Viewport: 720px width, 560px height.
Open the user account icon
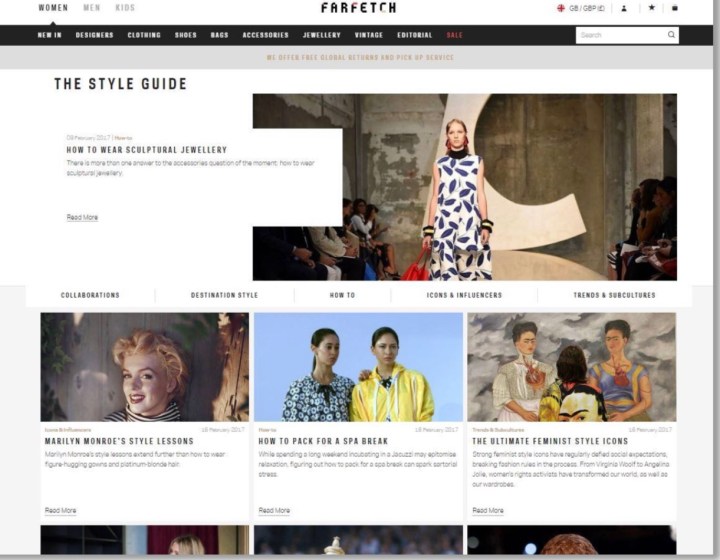click(x=624, y=8)
